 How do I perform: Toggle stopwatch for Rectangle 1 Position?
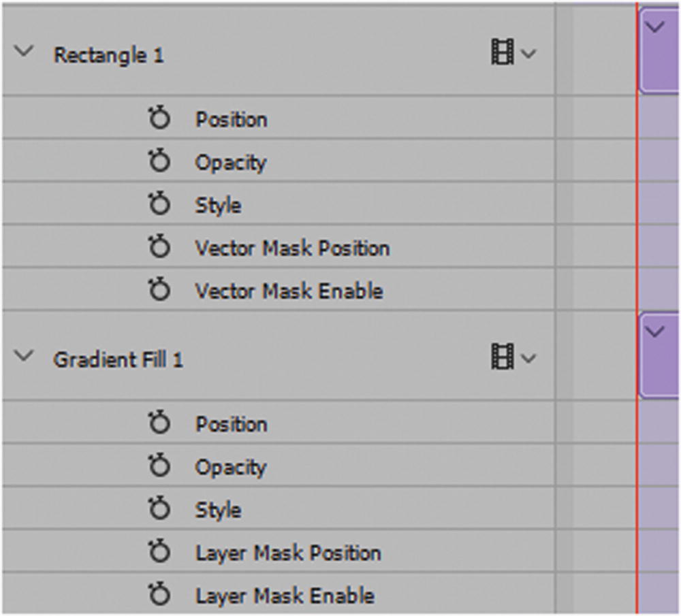(x=159, y=120)
